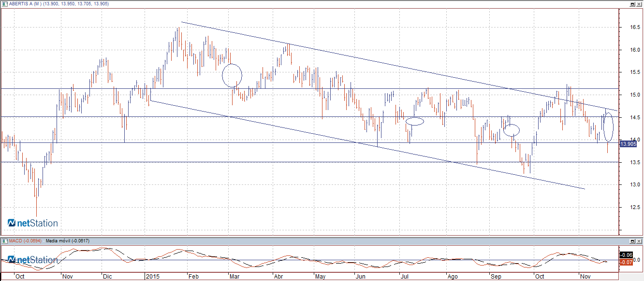Click the 12.5 price axis label

[635, 207]
